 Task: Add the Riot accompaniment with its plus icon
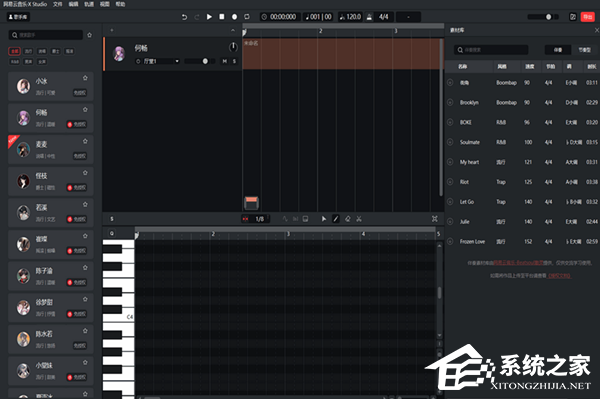pos(450,182)
